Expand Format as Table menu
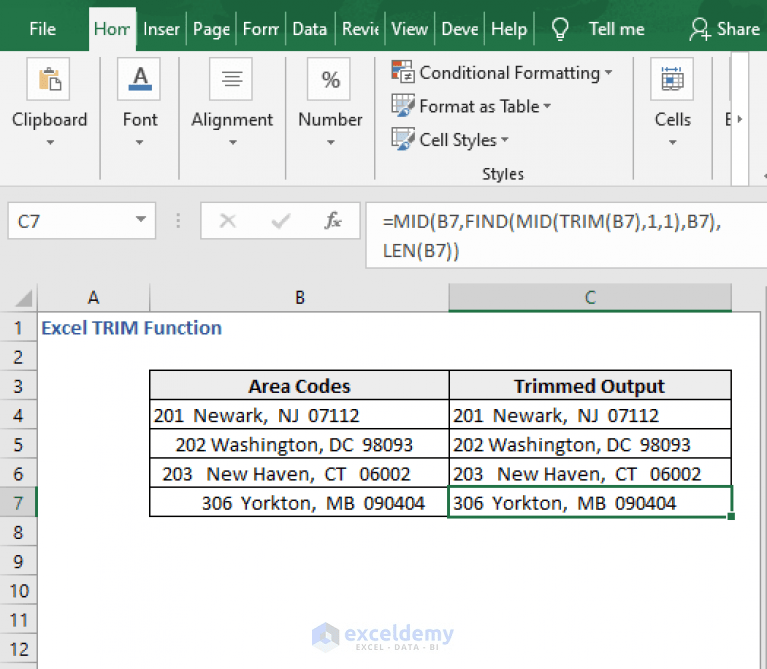The width and height of the screenshot is (767, 669). (x=471, y=106)
